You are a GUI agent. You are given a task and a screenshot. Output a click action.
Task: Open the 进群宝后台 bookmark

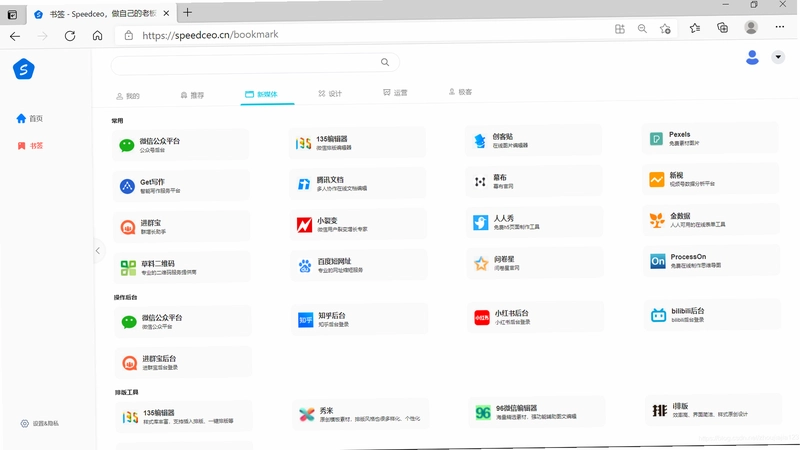[x=183, y=363]
